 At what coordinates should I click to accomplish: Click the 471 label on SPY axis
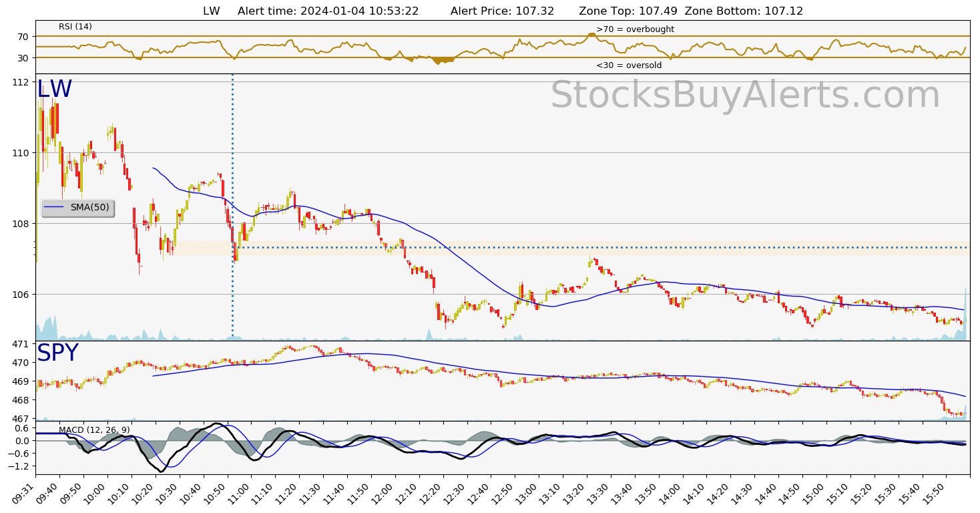[x=21, y=344]
